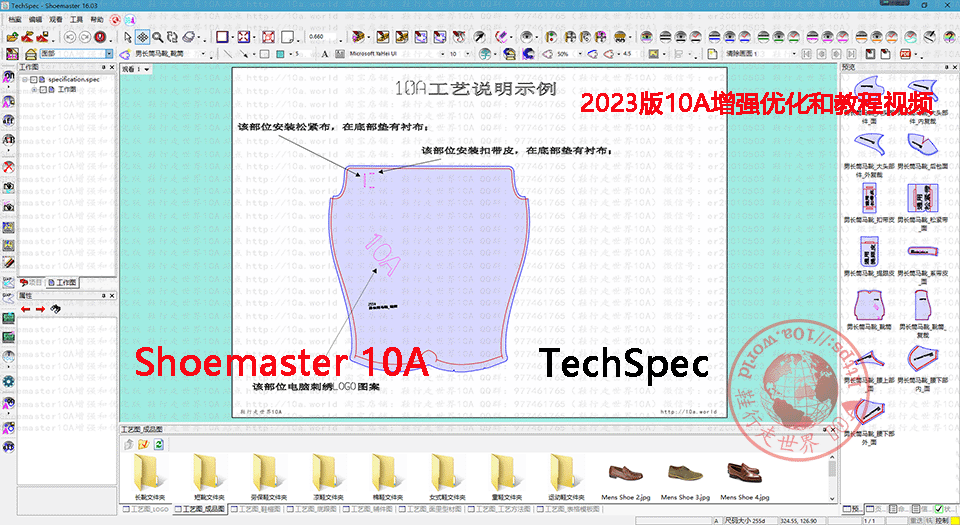Click the open folder toolbar icon

point(12,37)
